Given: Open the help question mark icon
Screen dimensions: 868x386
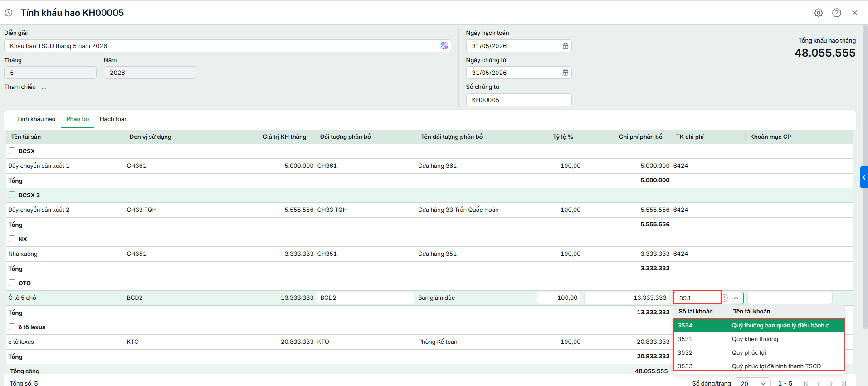Looking at the screenshot, I should click(837, 13).
